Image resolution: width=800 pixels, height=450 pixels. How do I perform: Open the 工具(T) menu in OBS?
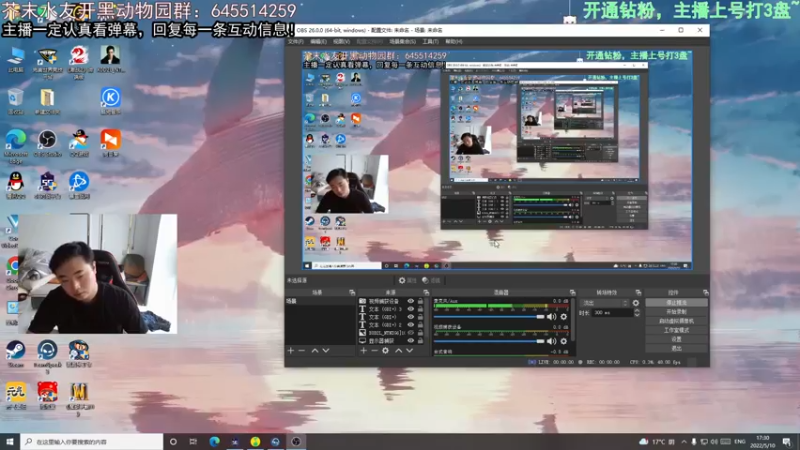(x=431, y=41)
